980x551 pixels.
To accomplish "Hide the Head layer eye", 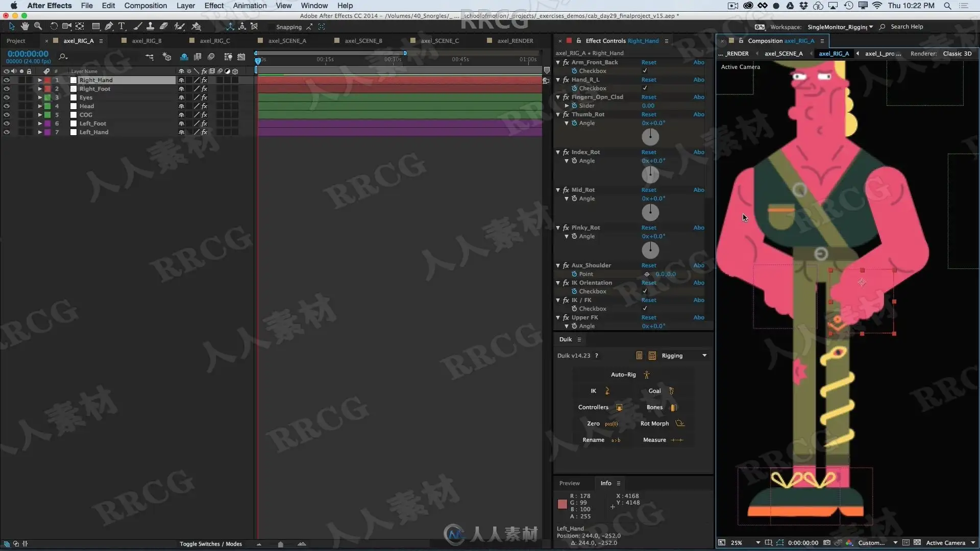I will point(7,106).
